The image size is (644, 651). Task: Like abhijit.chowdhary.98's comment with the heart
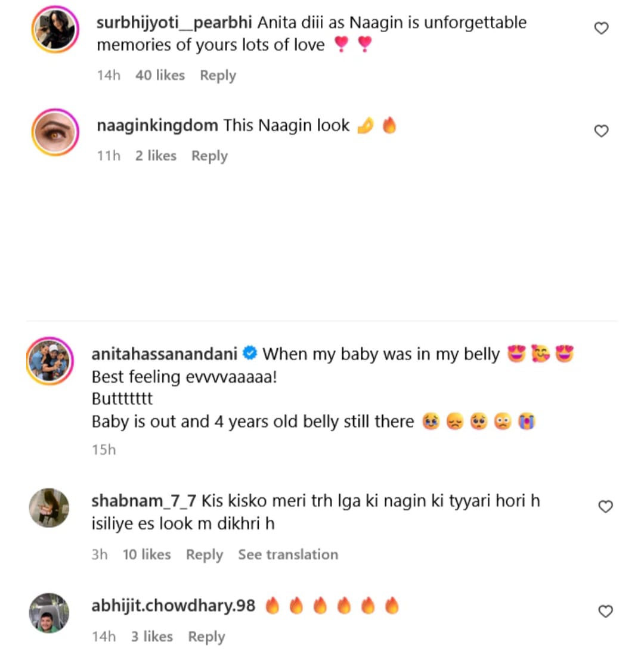tap(605, 611)
